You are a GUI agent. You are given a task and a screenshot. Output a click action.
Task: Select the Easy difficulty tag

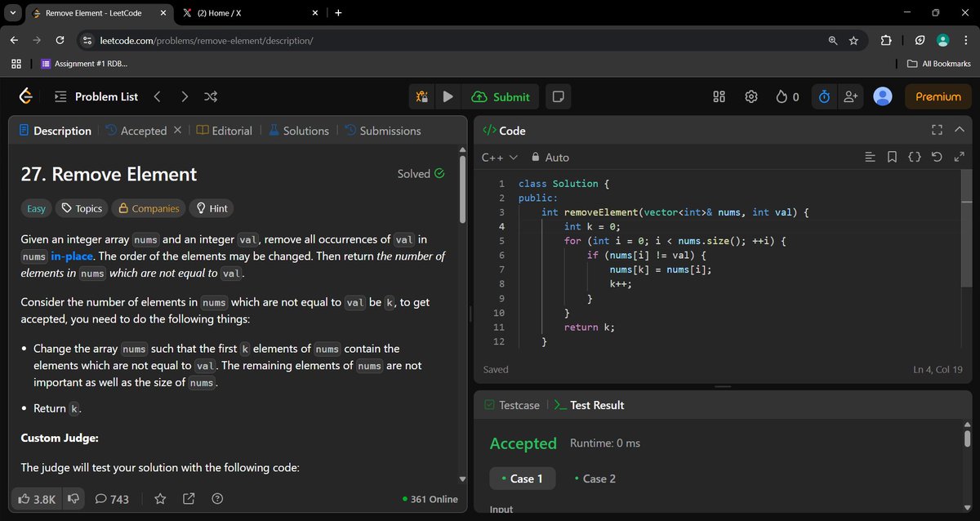37,208
